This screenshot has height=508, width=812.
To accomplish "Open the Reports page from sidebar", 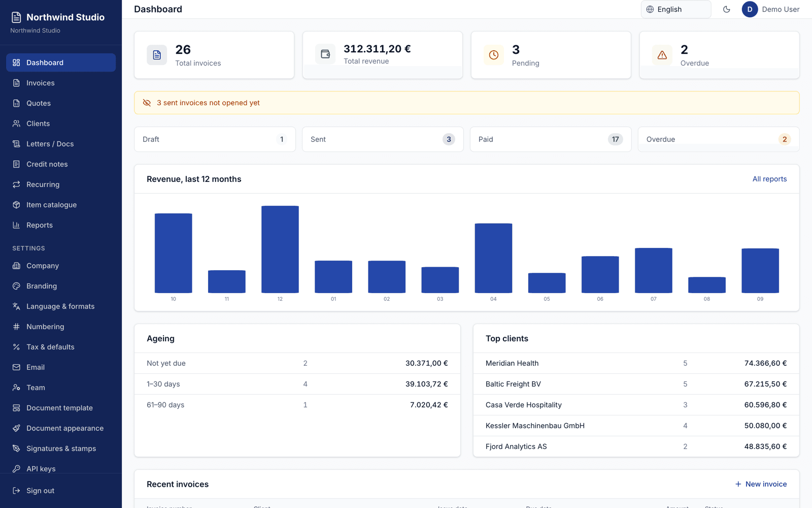I will (61, 225).
